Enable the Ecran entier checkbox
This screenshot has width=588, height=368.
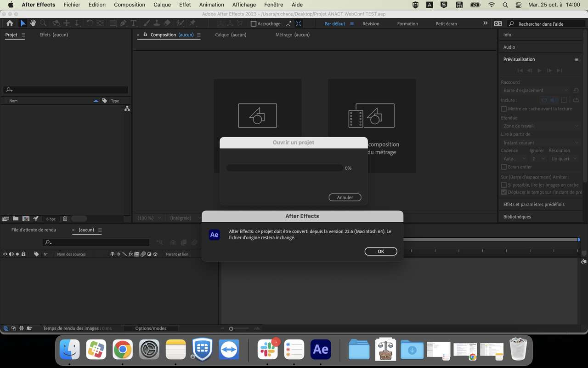pos(504,167)
